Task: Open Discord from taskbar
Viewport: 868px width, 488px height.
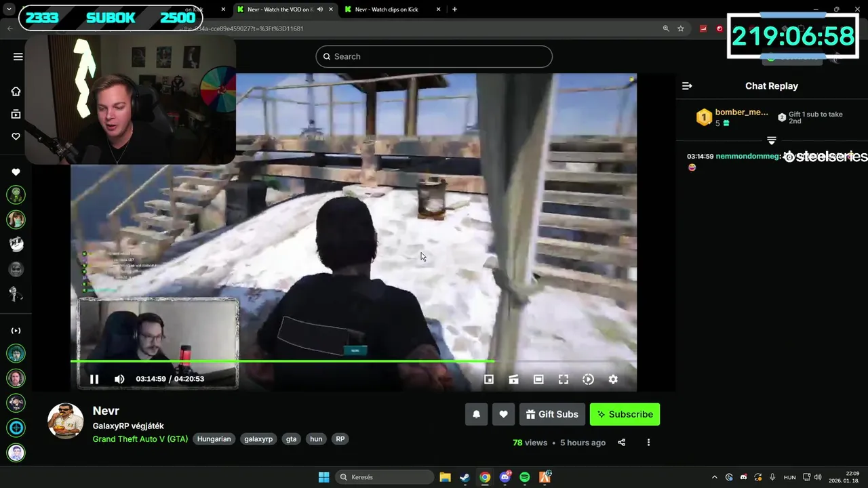Action: 505,477
